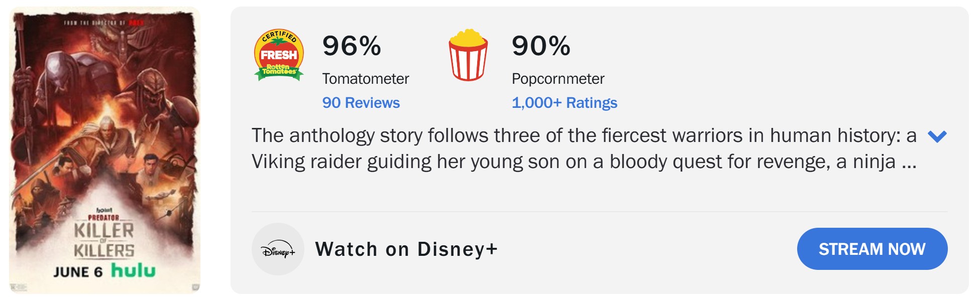Click the JUNE 6 date on poster

pyautogui.click(x=78, y=272)
